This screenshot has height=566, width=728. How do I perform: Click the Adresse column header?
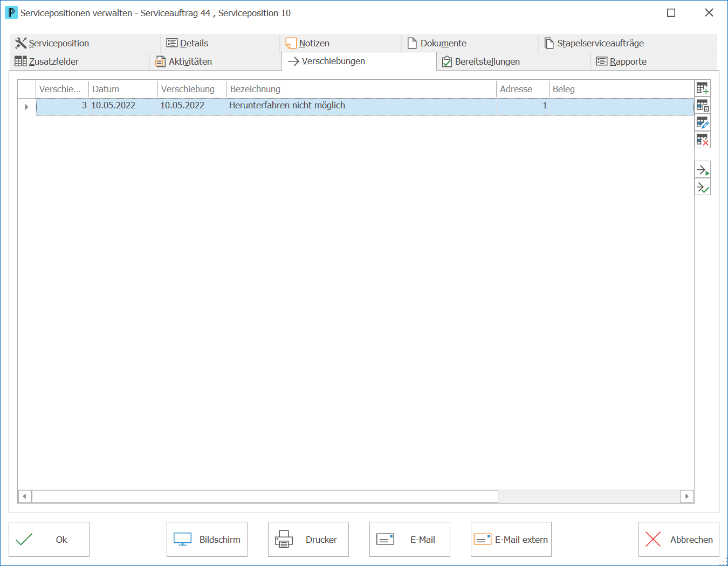[523, 89]
